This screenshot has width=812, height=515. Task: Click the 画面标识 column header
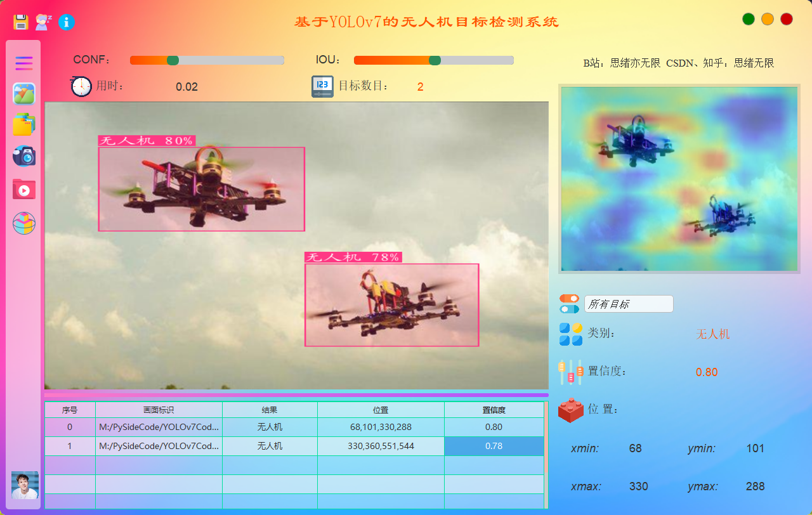click(x=159, y=410)
